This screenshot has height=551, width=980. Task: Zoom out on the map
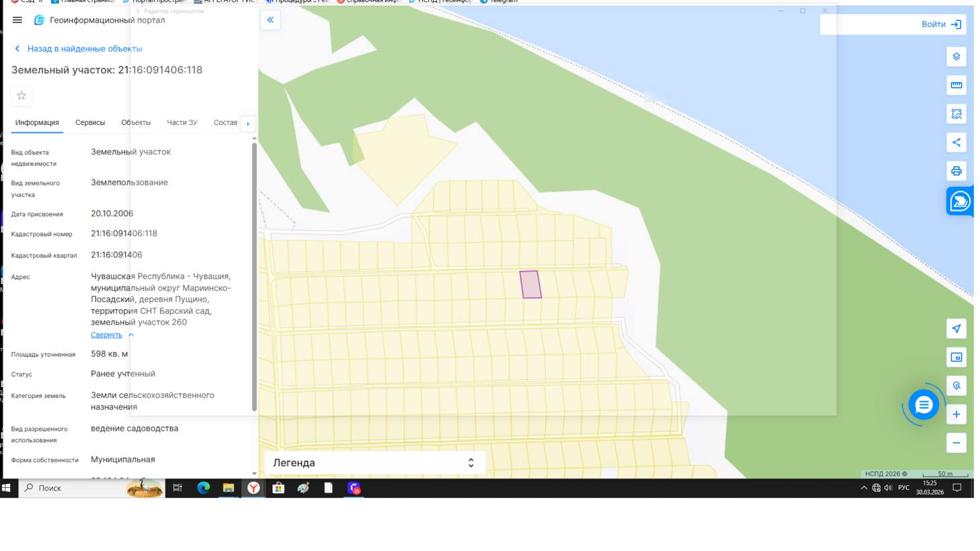[x=956, y=443]
